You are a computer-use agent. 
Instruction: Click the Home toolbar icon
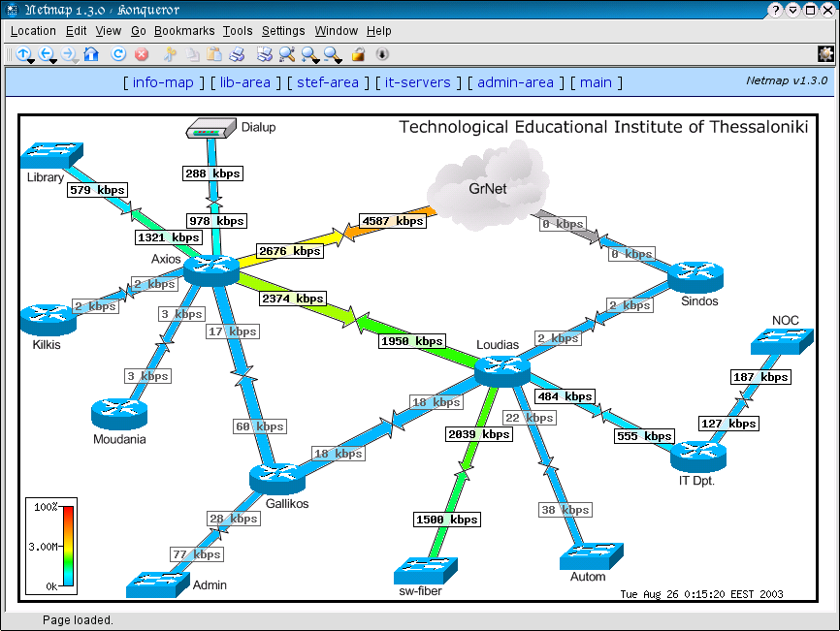pos(91,54)
